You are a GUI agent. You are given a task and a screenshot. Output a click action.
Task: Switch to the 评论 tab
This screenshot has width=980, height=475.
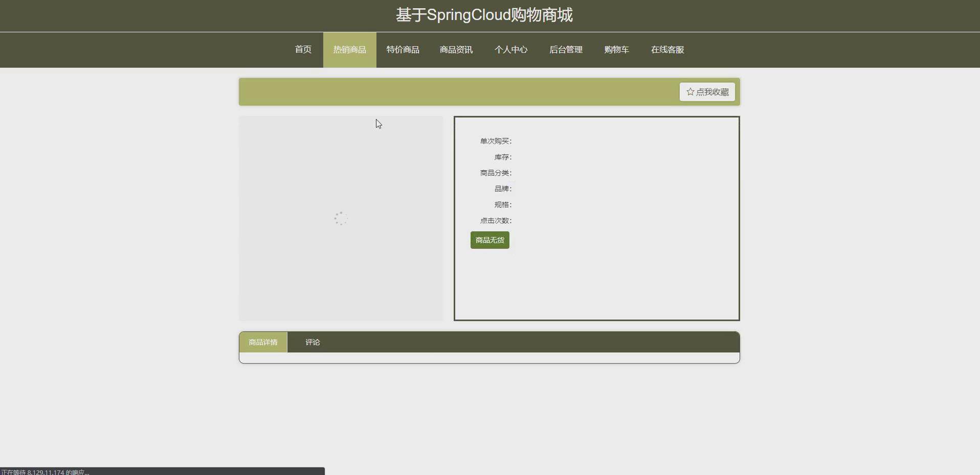[313, 342]
